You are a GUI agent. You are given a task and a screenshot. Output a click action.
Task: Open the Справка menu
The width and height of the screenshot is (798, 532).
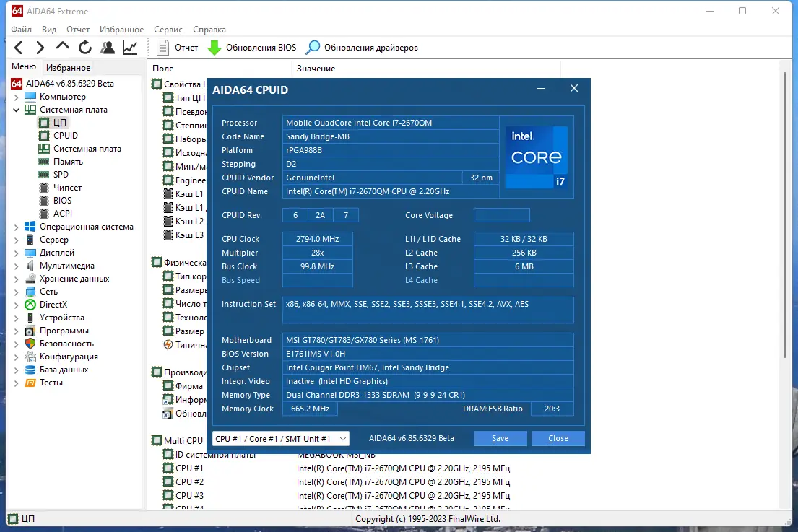tap(209, 30)
